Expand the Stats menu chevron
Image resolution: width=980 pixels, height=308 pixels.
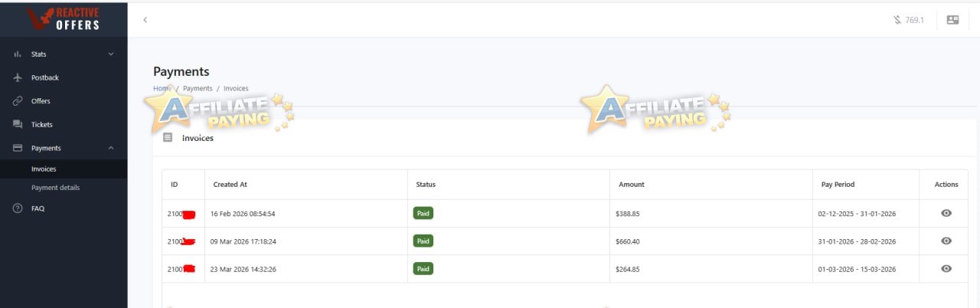click(111, 54)
